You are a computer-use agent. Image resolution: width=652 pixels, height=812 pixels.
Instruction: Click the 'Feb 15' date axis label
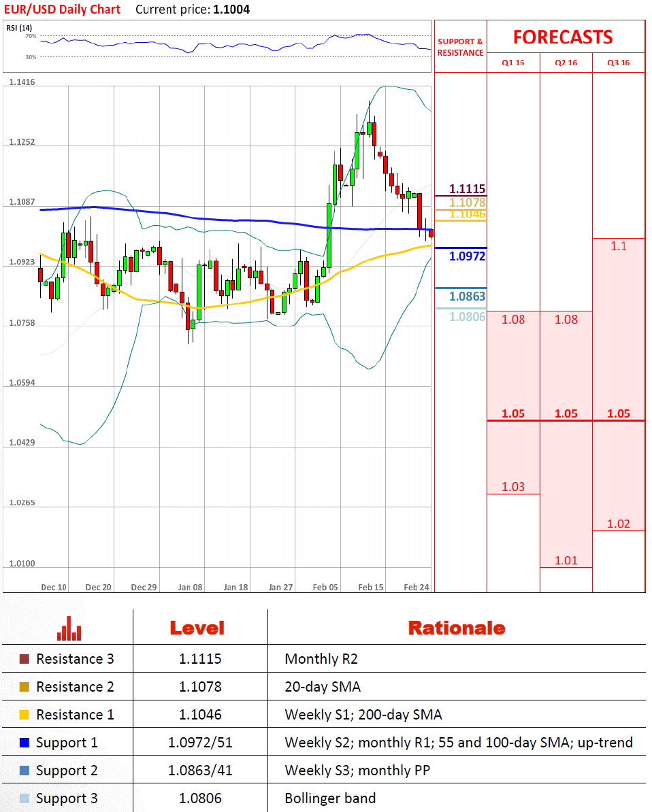point(371,588)
